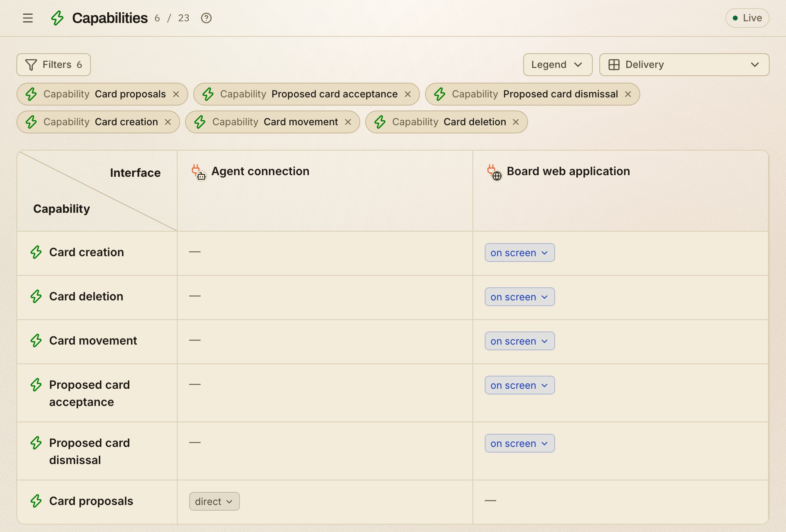Remove the Proposed card dismissal filter
This screenshot has width=786, height=532.
pos(628,94)
